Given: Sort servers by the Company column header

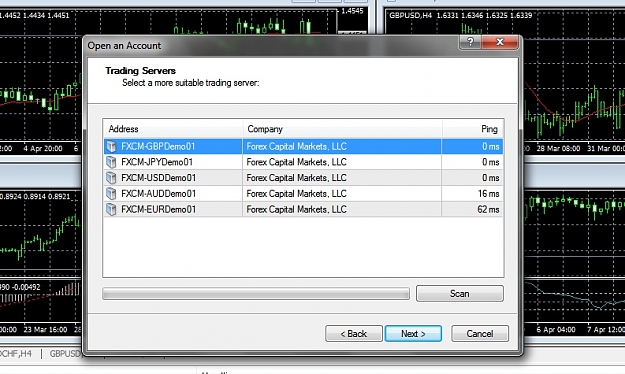Looking at the screenshot, I should (342, 129).
